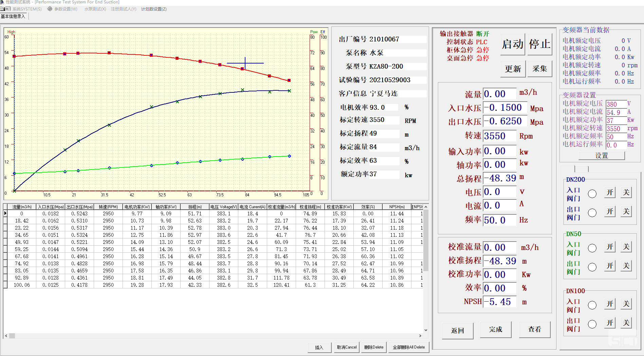
Task: Click the table's vertical scrollbar up arrow
Action: (x=426, y=207)
